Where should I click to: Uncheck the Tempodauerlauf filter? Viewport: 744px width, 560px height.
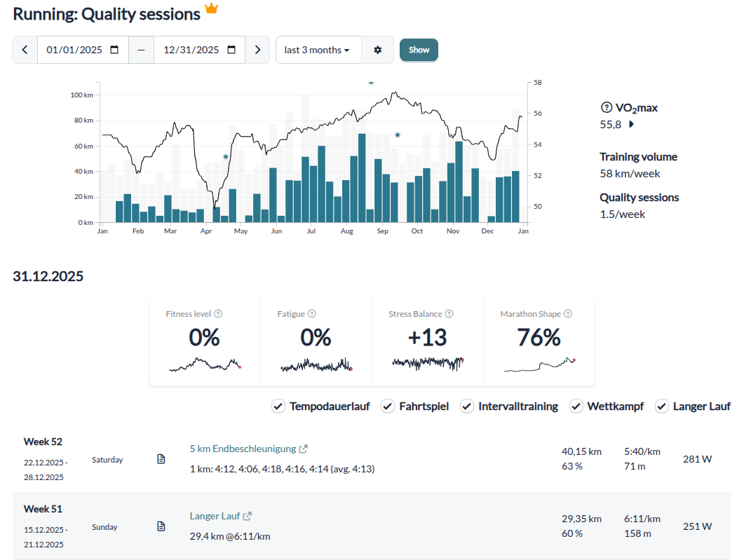(278, 406)
